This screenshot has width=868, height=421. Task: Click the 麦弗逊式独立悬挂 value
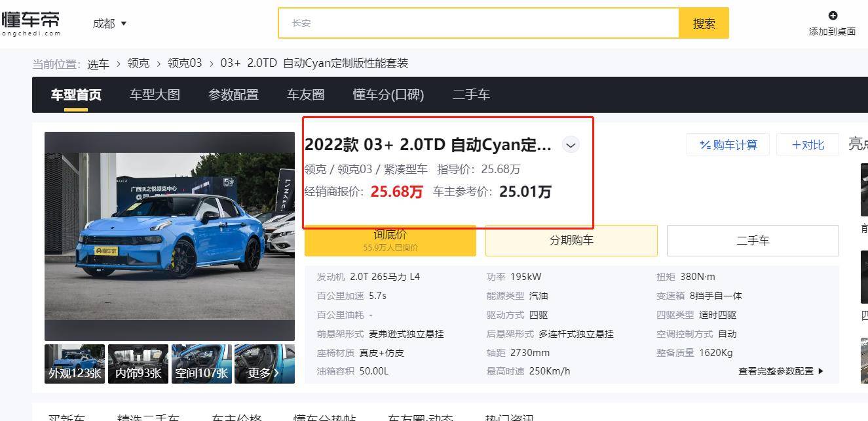coord(406,334)
